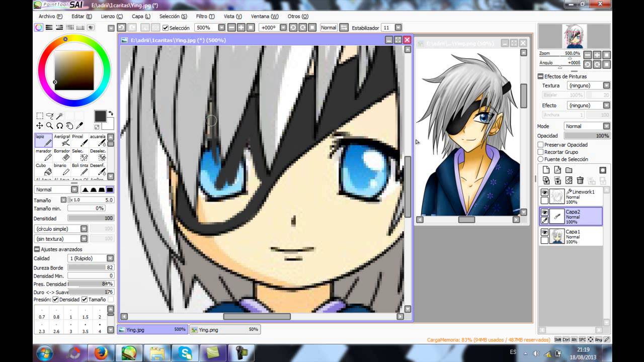Viewport: 644px width, 362px height.
Task: Pick the hand pan tool
Action: pyautogui.click(x=69, y=126)
